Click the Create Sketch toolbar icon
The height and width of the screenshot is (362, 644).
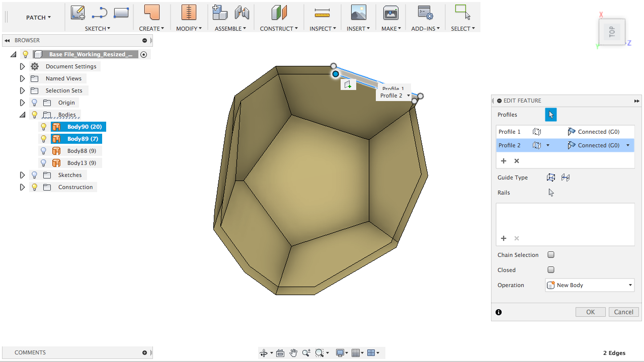[x=78, y=13]
